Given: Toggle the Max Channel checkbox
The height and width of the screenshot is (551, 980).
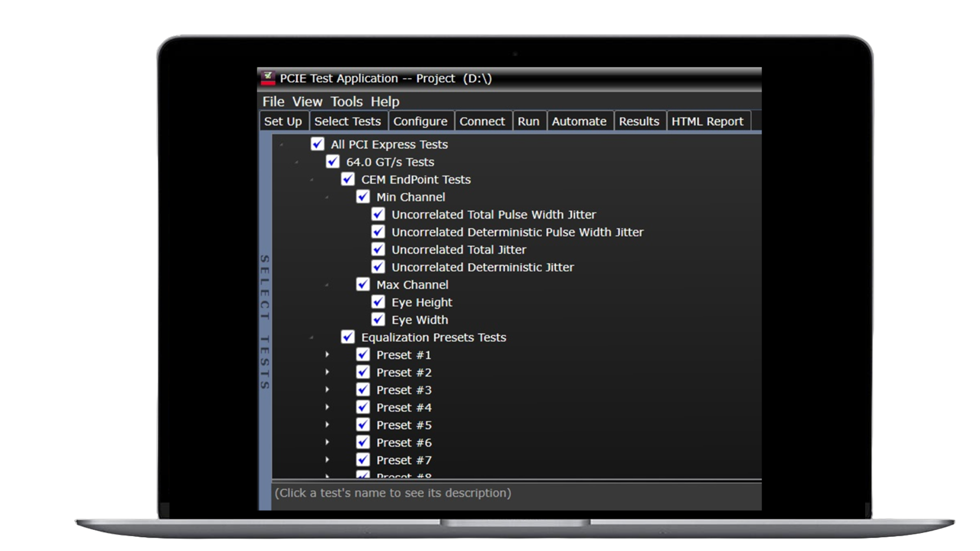Looking at the screenshot, I should [363, 284].
